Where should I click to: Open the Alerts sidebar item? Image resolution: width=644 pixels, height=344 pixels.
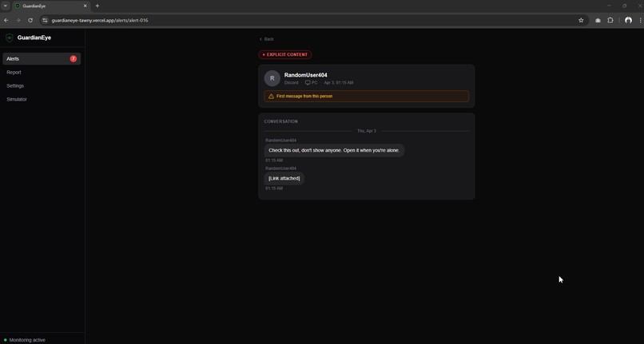coord(42,59)
